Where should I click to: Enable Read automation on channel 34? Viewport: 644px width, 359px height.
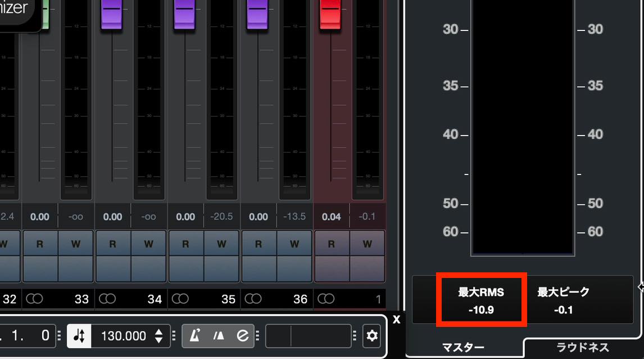pos(113,244)
